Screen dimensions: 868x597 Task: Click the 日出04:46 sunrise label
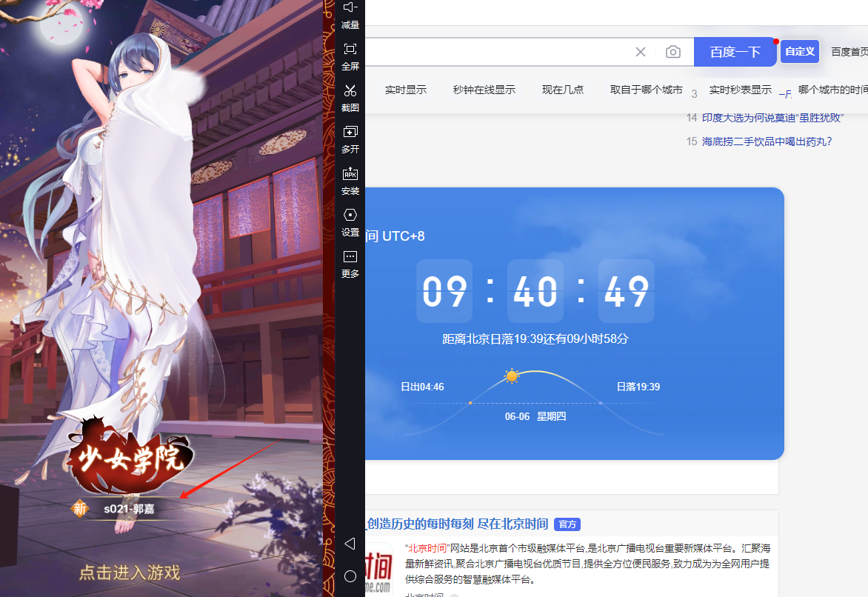422,387
